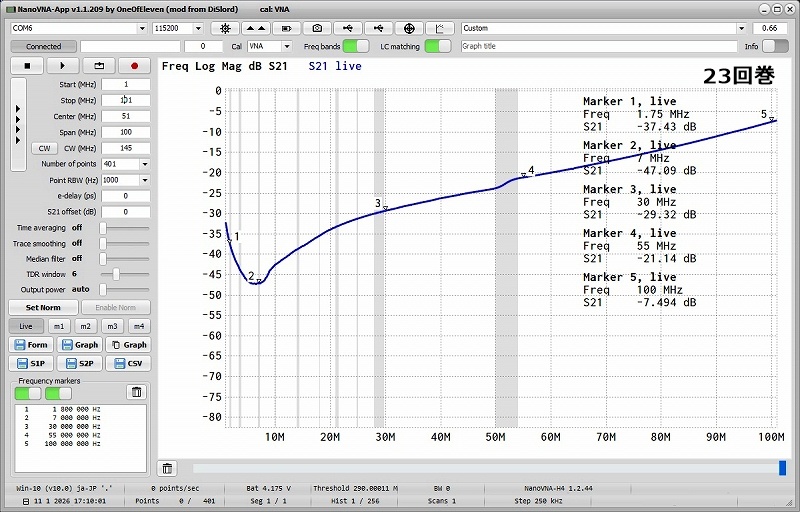The width and height of the screenshot is (800, 512).
Task: Select the m1 memory tab
Action: point(59,326)
